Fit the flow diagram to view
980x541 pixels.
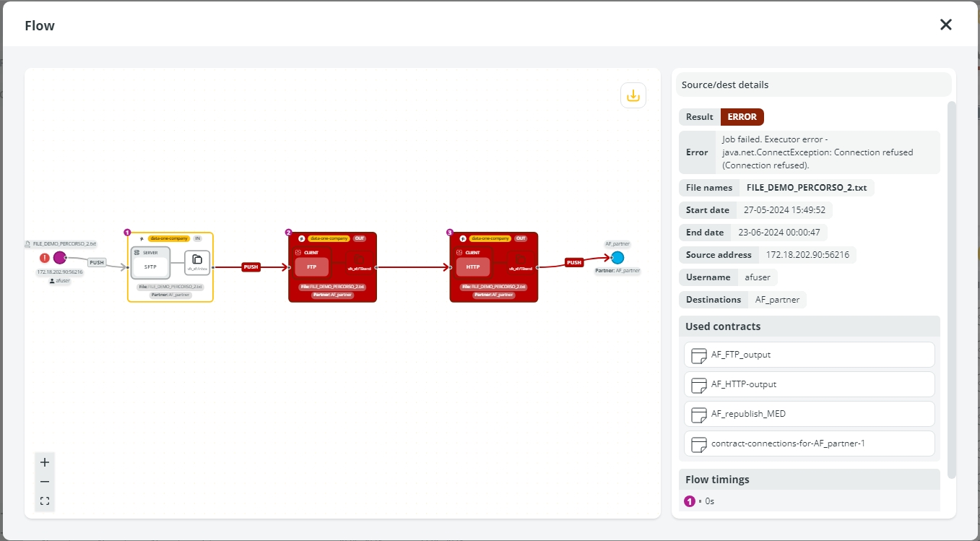click(45, 501)
